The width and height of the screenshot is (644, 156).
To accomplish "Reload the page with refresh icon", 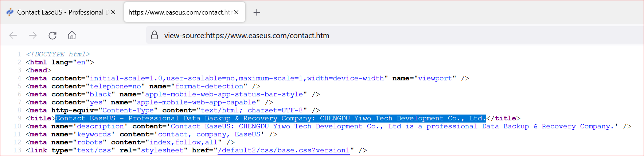I will [52, 35].
